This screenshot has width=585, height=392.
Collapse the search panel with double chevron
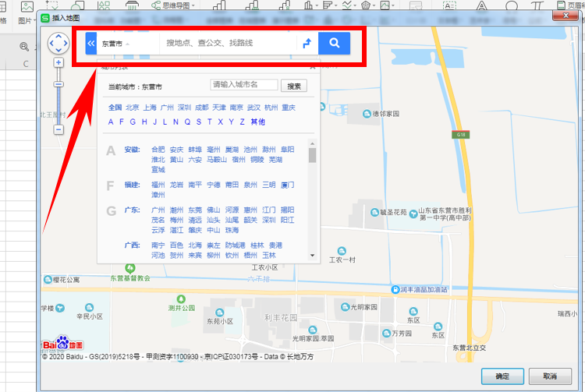pos(91,43)
